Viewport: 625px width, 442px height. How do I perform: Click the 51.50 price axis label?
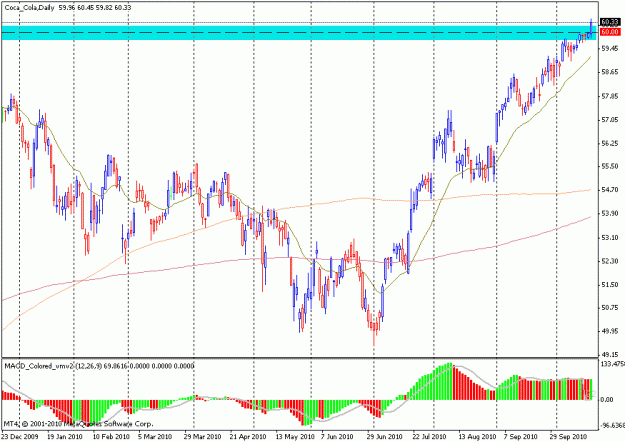coord(610,285)
